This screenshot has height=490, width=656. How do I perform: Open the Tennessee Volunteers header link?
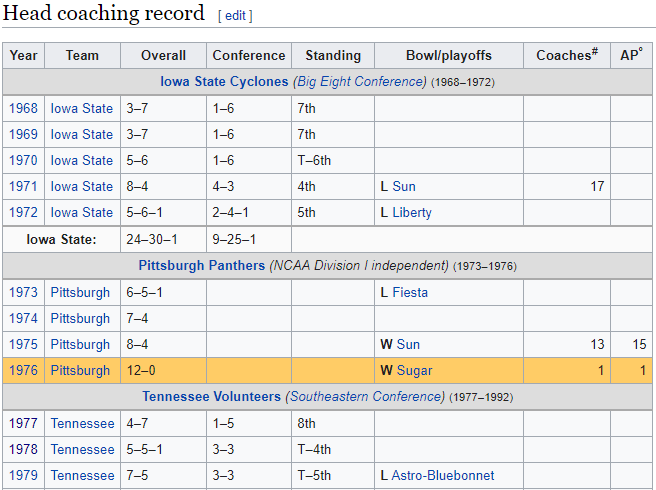pyautogui.click(x=211, y=396)
